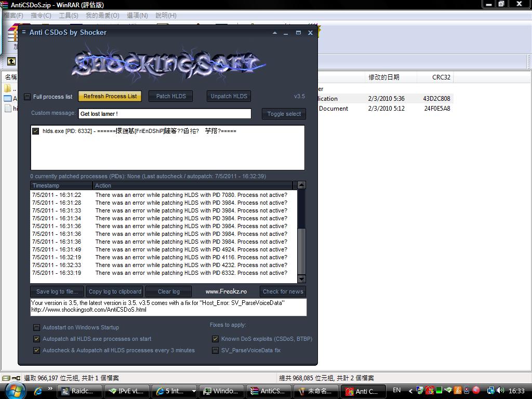Click Copy log to clipboard button
The height and width of the screenshot is (399, 532).
115,291
